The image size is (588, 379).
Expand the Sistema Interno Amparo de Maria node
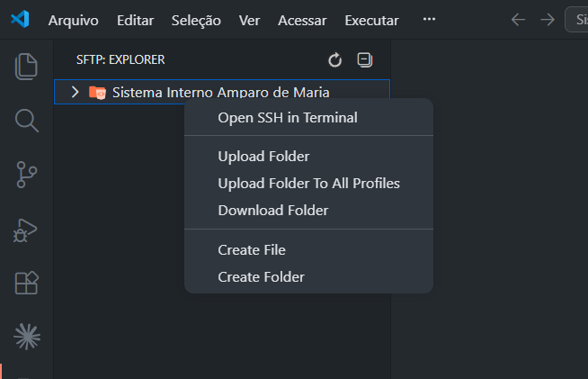pyautogui.click(x=75, y=92)
